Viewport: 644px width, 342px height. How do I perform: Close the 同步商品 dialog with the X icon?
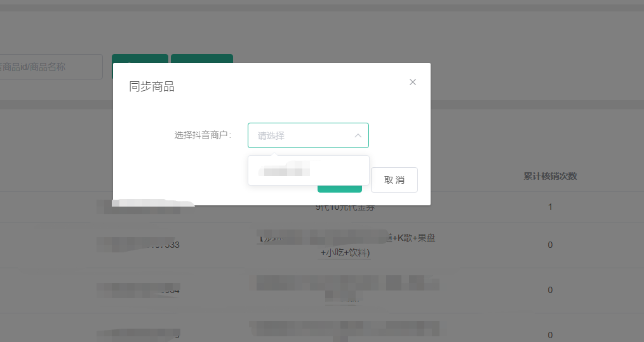click(413, 82)
